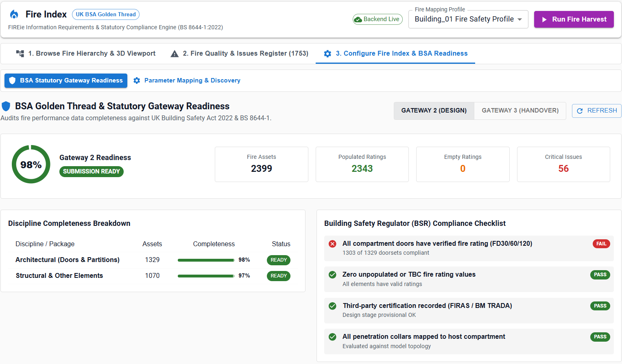Toggle to Gateway 2 (Design) view
Screen dimensions: 622x364
434,110
